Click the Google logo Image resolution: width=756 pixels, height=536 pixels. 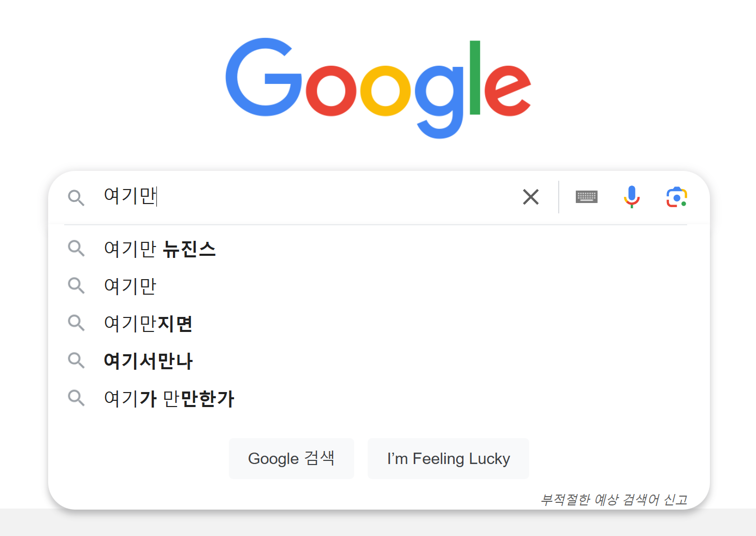pos(378,87)
